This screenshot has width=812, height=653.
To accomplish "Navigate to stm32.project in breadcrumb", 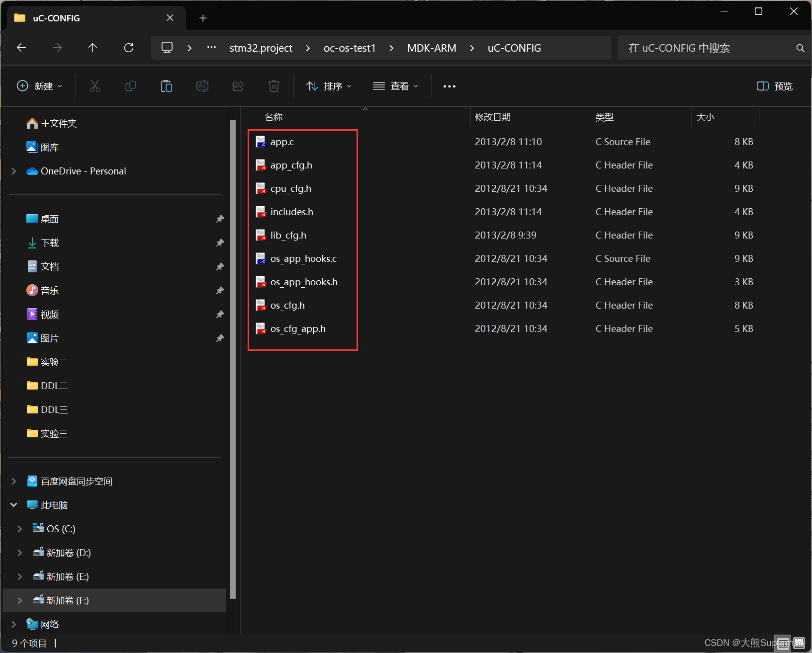I will [x=261, y=48].
